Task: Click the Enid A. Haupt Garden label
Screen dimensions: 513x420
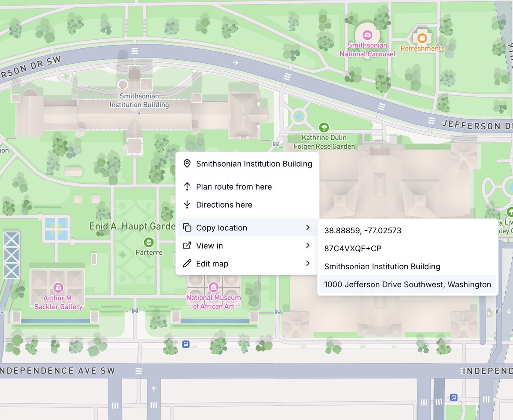Action: click(132, 226)
